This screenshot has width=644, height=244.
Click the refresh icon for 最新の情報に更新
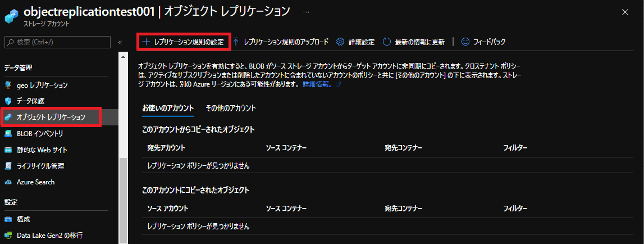[386, 42]
